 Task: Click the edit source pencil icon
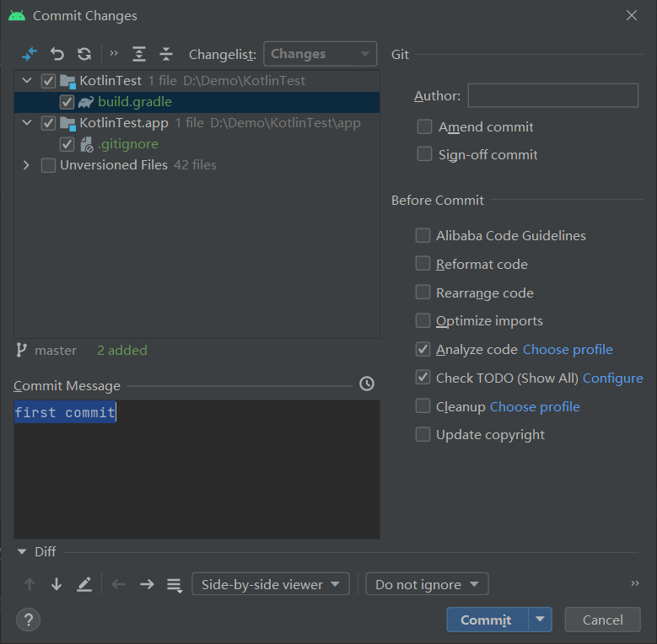(x=84, y=584)
